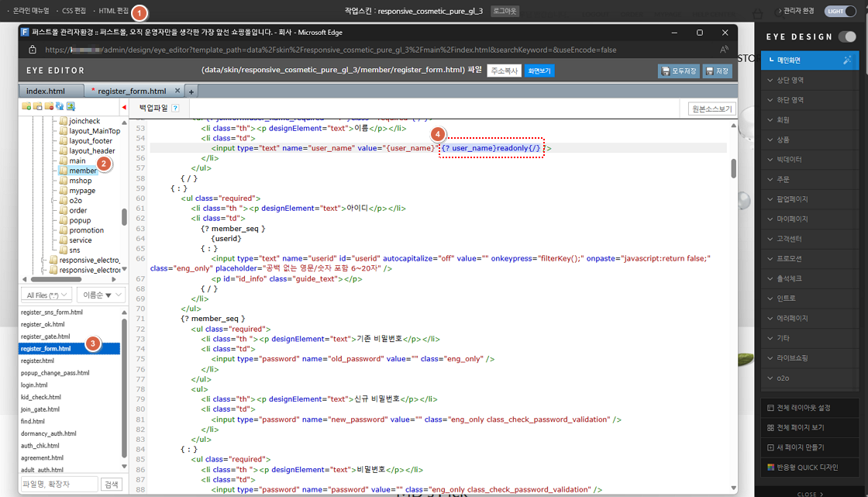Collapse side panel with red arrow icon

click(x=124, y=108)
